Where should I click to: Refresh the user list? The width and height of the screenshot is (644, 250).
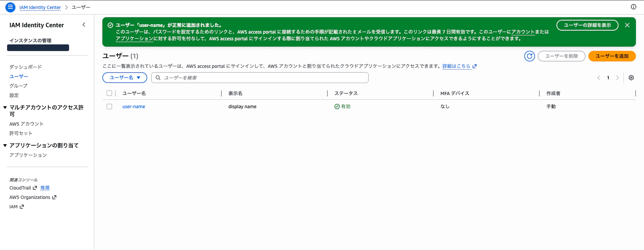pos(530,56)
